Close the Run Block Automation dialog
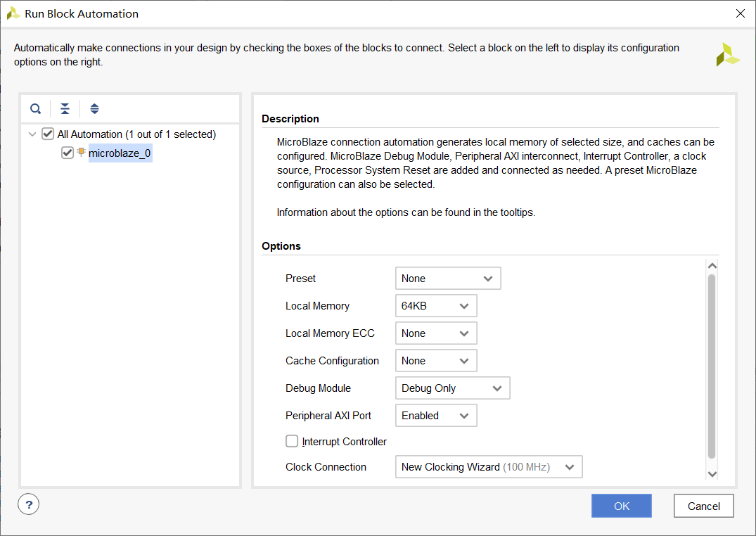 [740, 13]
